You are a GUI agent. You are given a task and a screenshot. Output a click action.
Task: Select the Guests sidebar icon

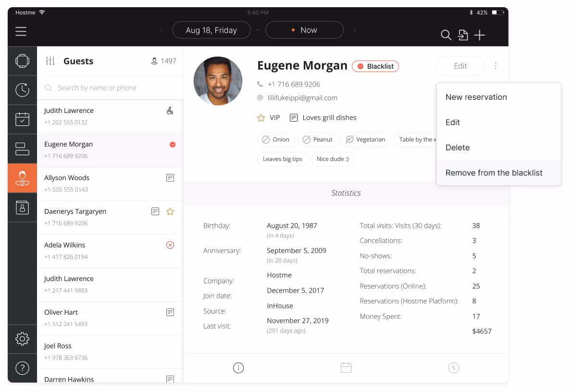click(22, 178)
